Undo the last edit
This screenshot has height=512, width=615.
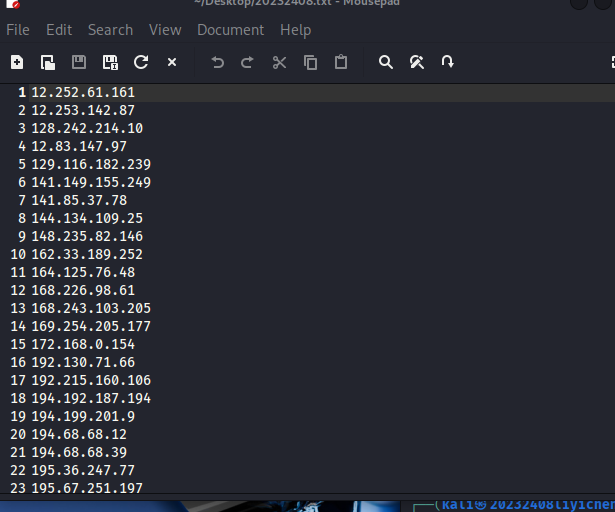click(218, 62)
